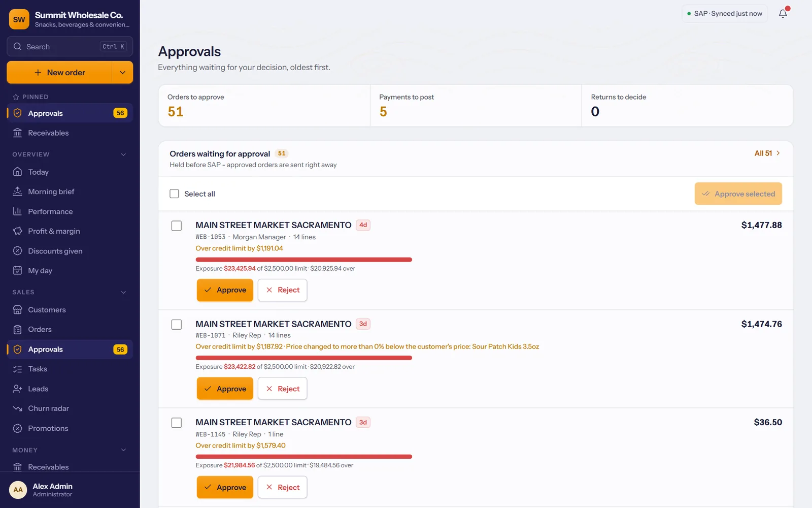Open the All 51 link
812x508 pixels.
[767, 153]
